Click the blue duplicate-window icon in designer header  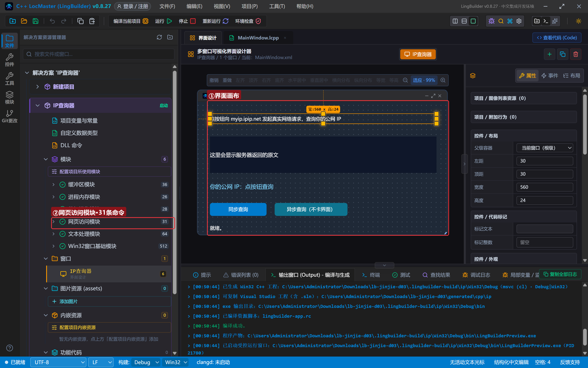562,54
